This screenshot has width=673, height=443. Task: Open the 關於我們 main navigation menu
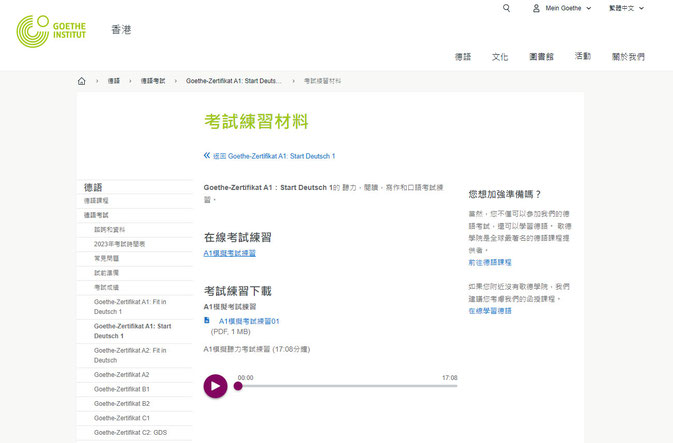[628, 57]
